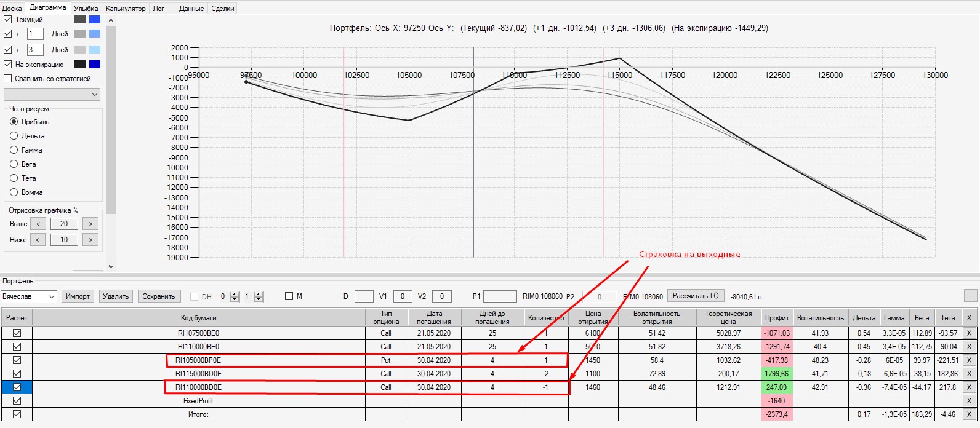Remove the RI110000BD0E row with X
Screen dimensions: 980x428
(969, 387)
